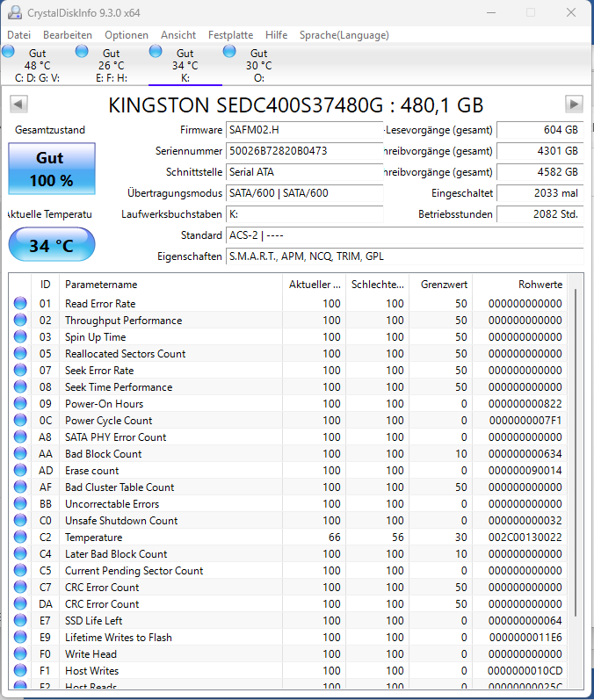Select disk tab K: at 34 °C
The width and height of the screenshot is (594, 700).
185,65
